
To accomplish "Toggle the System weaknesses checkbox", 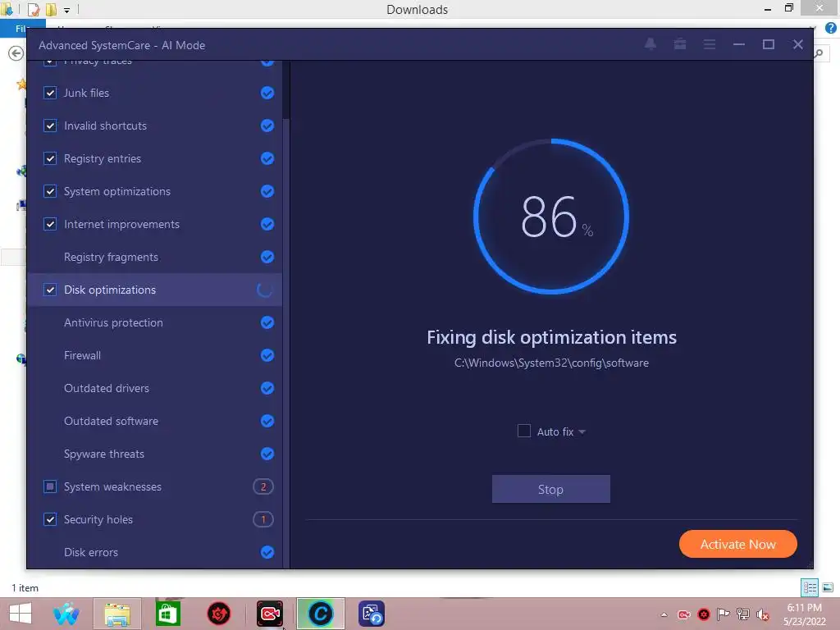I will [x=50, y=486].
